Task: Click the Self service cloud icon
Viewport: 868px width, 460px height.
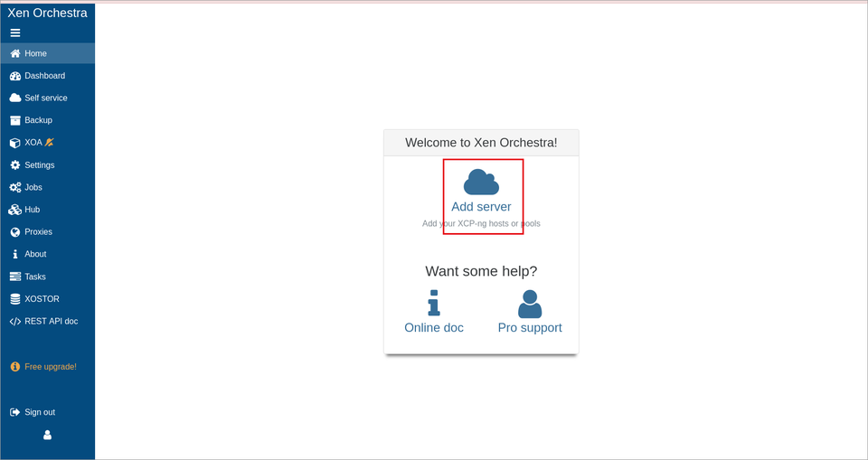Action: pos(15,98)
